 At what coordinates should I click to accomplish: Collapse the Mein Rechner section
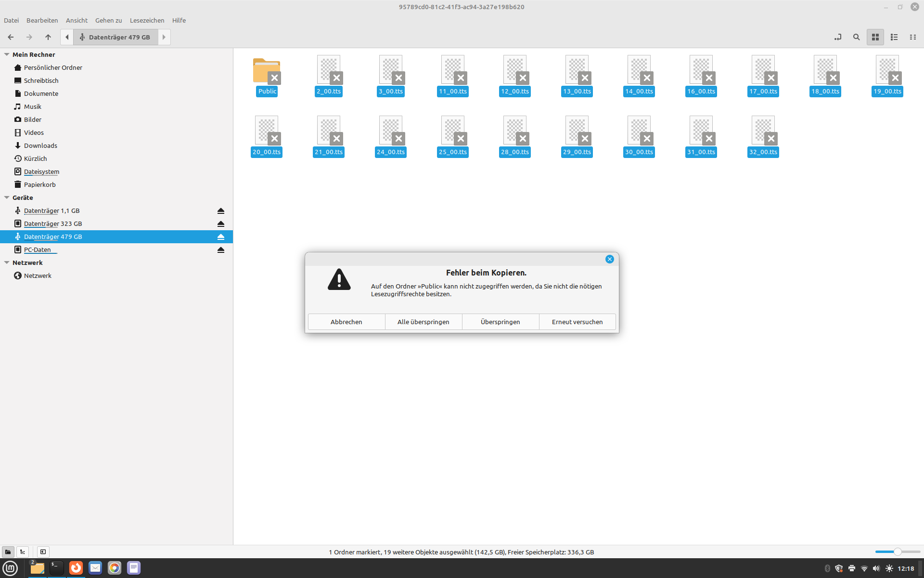pyautogui.click(x=7, y=54)
